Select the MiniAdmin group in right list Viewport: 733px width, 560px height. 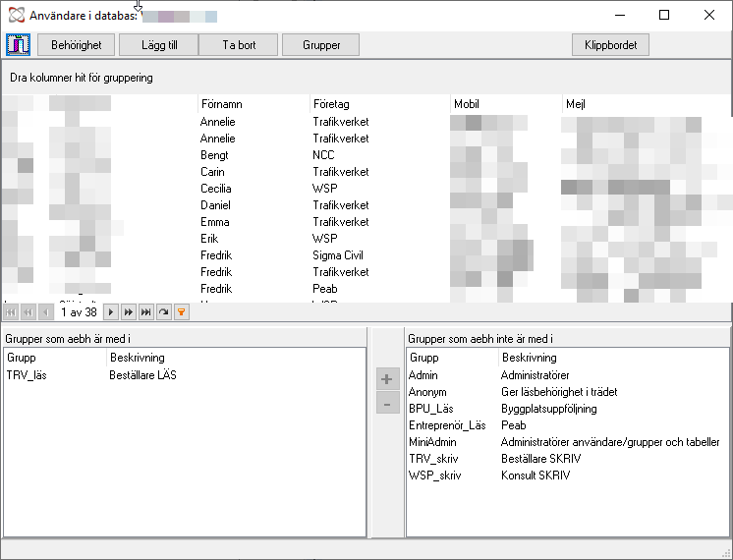568,442
